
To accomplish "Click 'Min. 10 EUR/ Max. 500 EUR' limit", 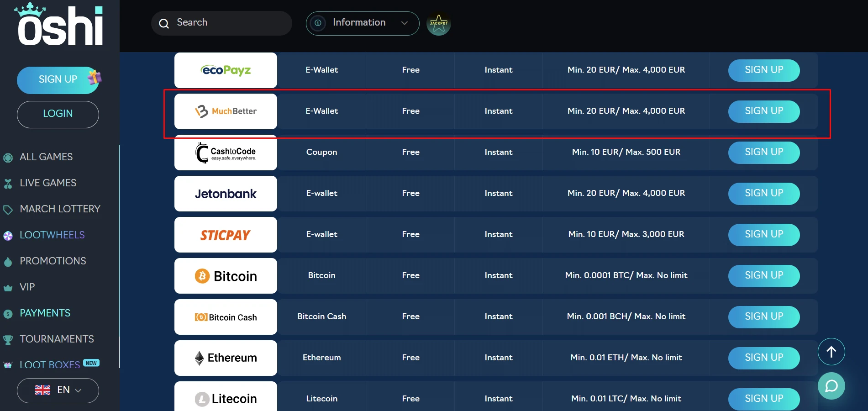I will tap(626, 152).
